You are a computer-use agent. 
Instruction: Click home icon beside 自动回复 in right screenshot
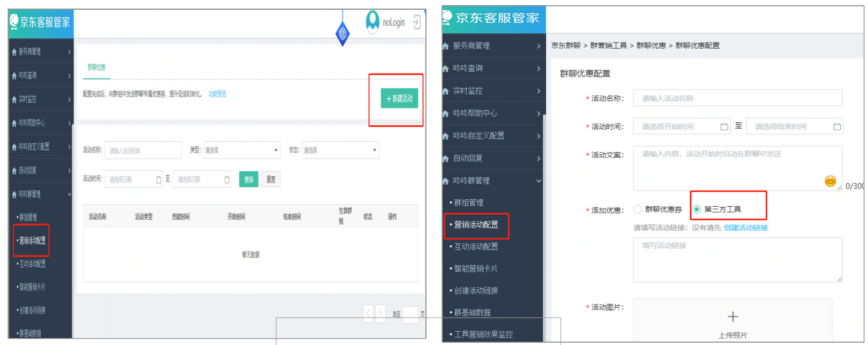(445, 158)
